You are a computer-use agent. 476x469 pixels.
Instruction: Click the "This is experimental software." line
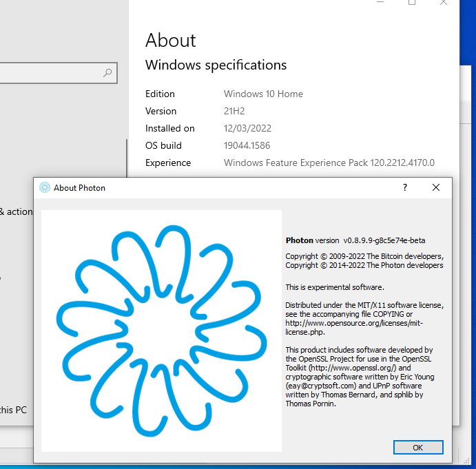[x=335, y=287]
